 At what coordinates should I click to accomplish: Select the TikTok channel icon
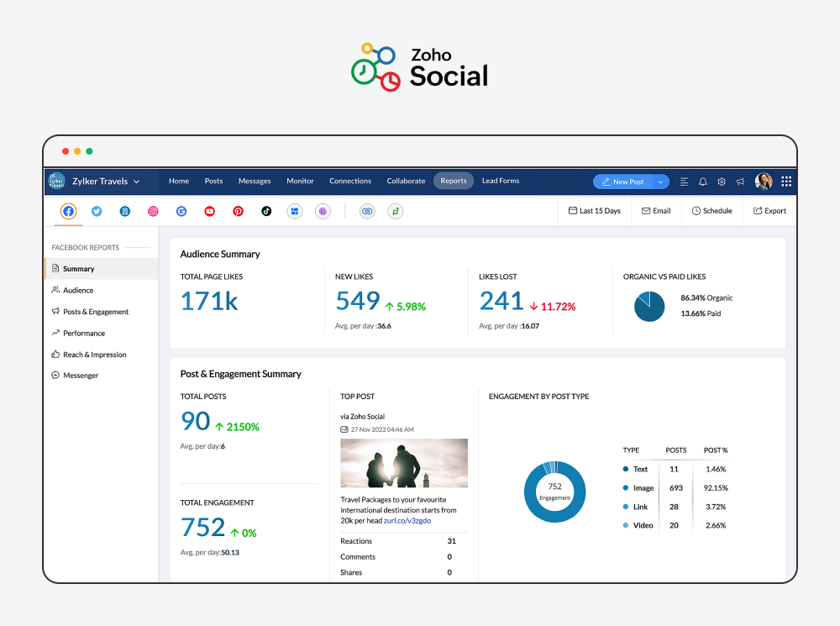coord(266,211)
